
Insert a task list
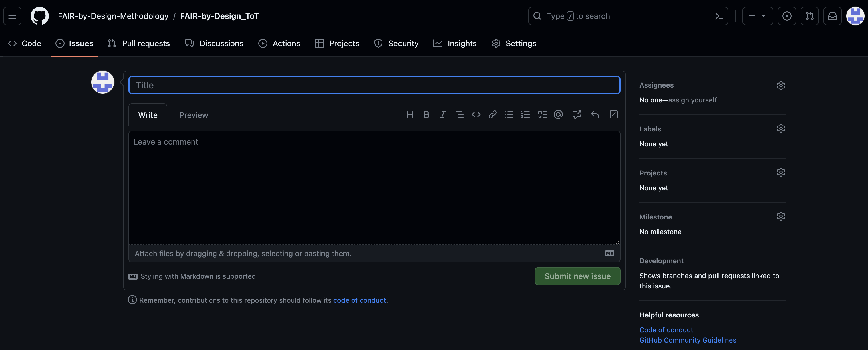coord(543,114)
